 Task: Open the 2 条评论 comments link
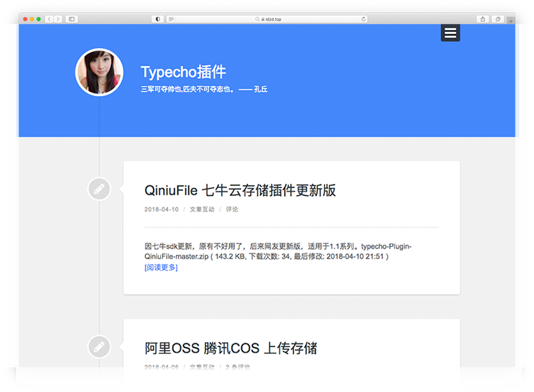coord(238,367)
